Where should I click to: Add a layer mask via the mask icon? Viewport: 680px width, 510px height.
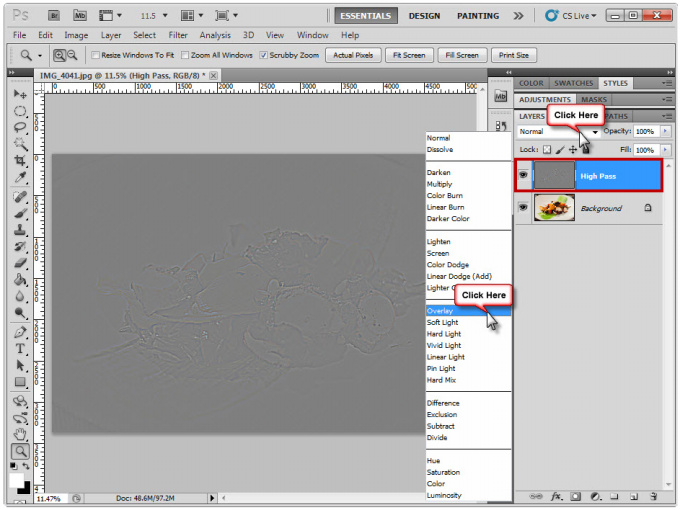(x=576, y=496)
